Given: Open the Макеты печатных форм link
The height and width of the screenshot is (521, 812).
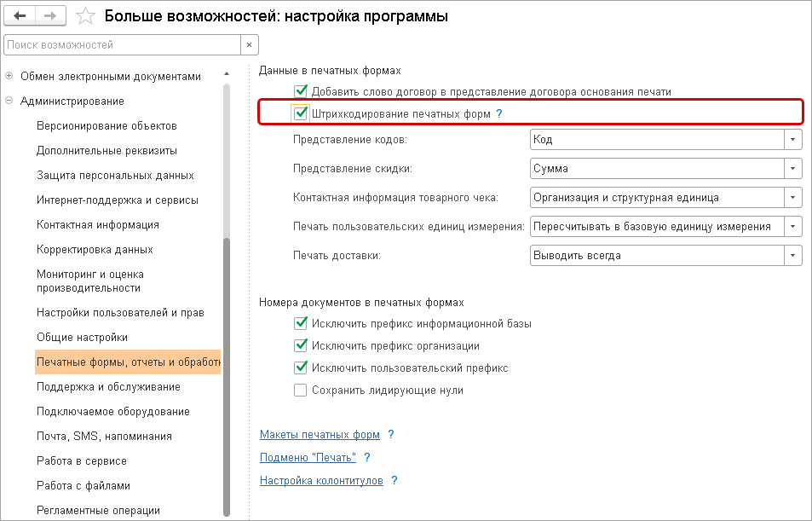Looking at the screenshot, I should pos(320,435).
